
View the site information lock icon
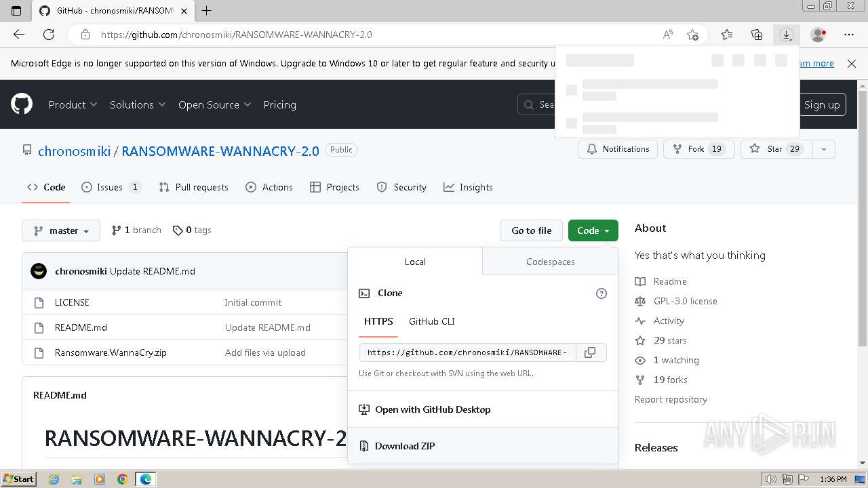pyautogui.click(x=85, y=35)
